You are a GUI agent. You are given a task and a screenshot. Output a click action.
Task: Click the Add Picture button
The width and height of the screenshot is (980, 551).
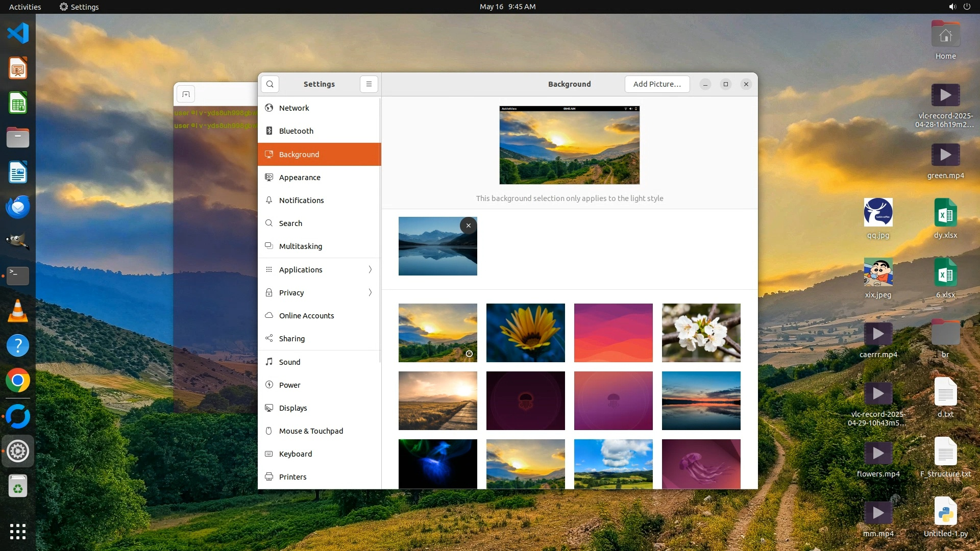coord(657,84)
